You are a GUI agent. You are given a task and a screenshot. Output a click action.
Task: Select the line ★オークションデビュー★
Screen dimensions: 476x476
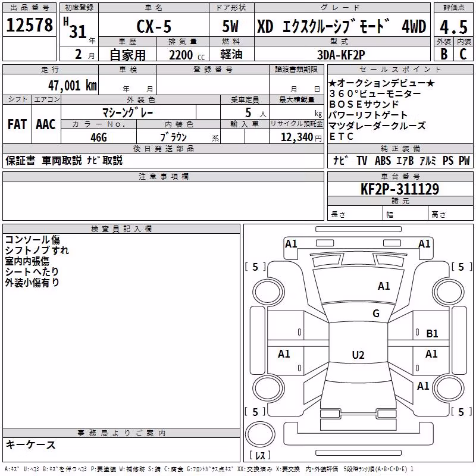click(x=381, y=83)
